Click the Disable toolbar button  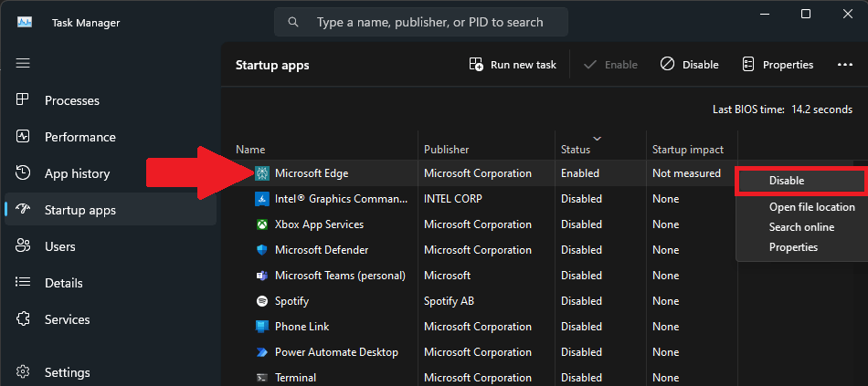(689, 65)
